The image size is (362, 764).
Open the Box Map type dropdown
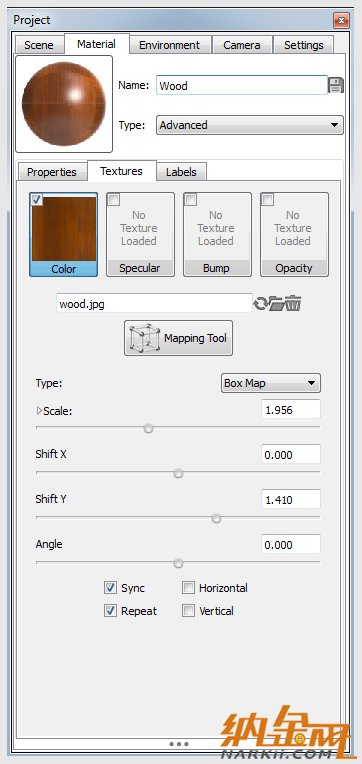click(271, 383)
